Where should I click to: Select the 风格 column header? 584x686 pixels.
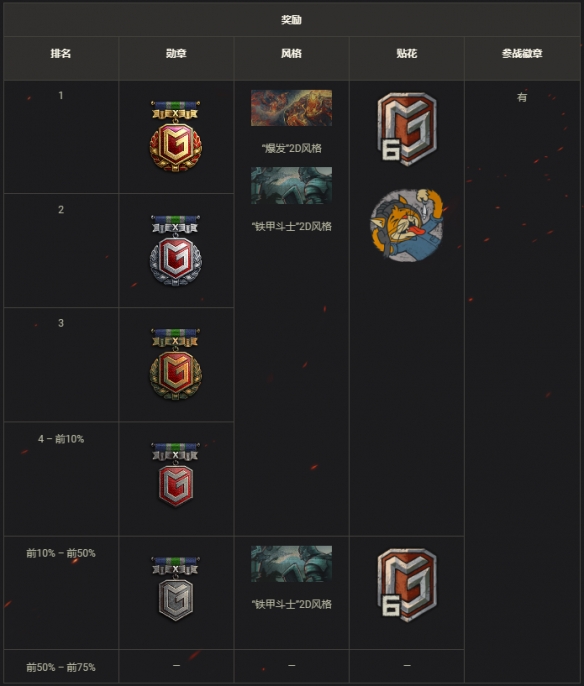point(291,53)
